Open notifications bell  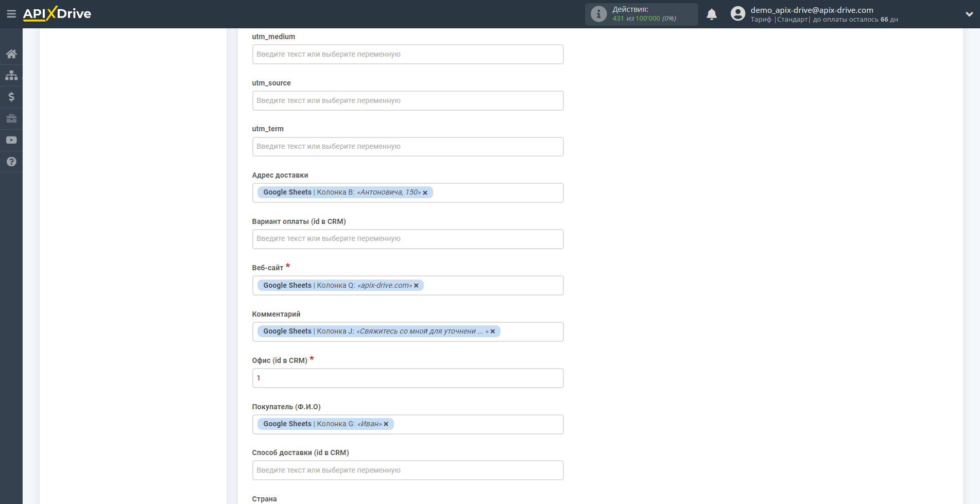[x=712, y=14]
